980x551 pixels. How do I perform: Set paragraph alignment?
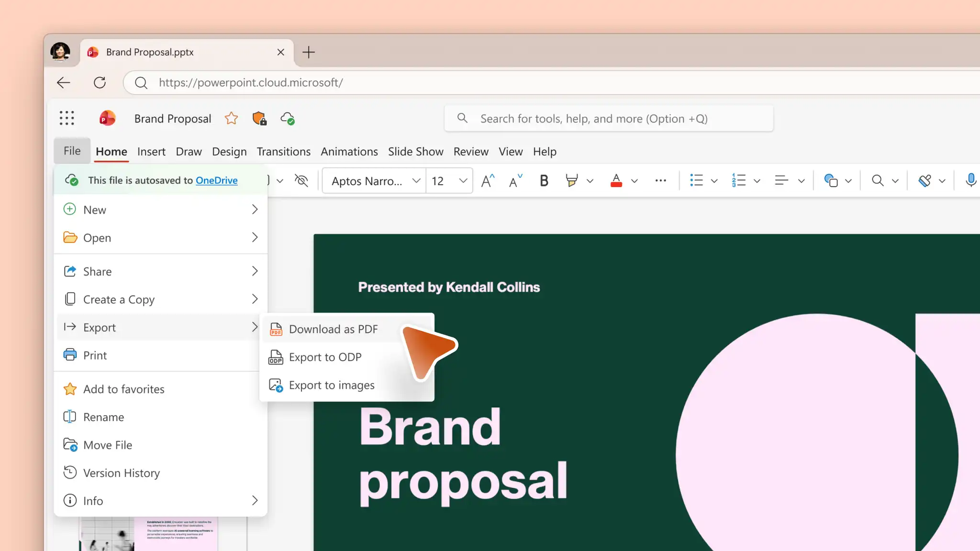pyautogui.click(x=781, y=181)
